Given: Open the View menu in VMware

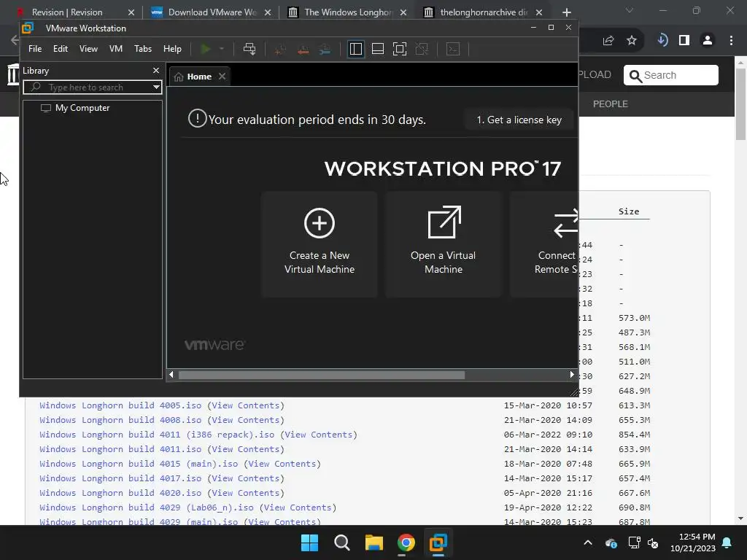Looking at the screenshot, I should click(x=88, y=49).
